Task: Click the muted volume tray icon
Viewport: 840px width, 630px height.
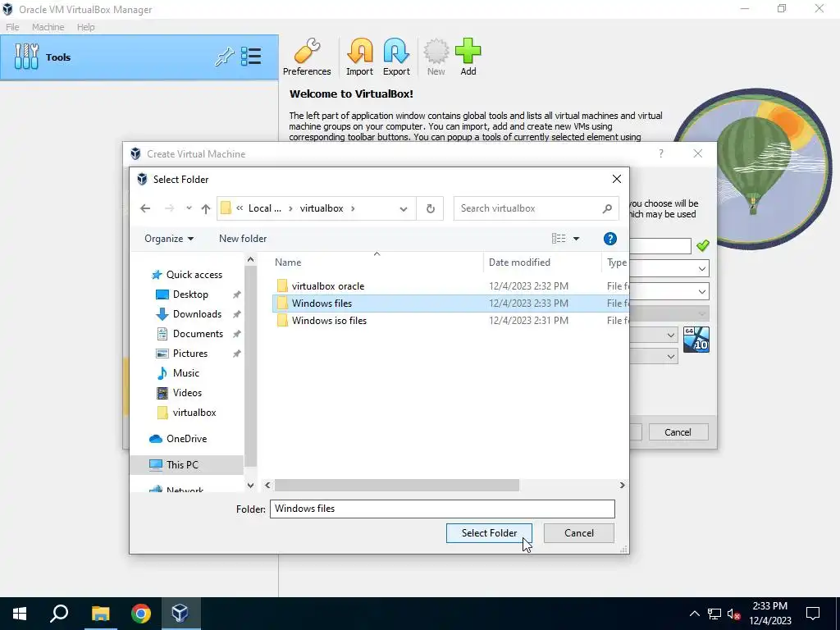Action: click(734, 614)
